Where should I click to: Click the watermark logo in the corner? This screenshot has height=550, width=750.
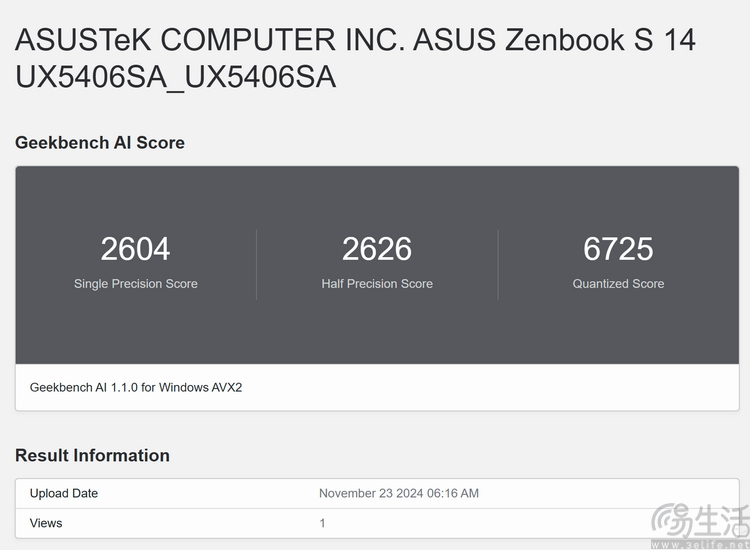click(700, 521)
